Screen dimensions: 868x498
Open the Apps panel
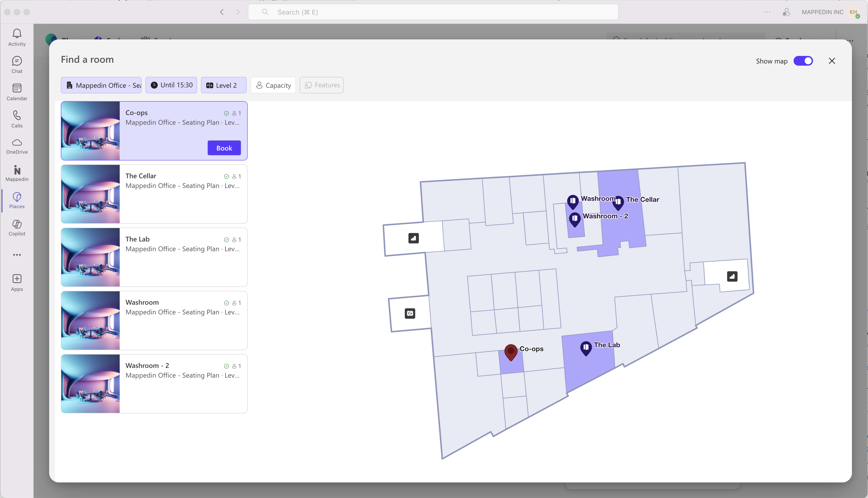(17, 282)
